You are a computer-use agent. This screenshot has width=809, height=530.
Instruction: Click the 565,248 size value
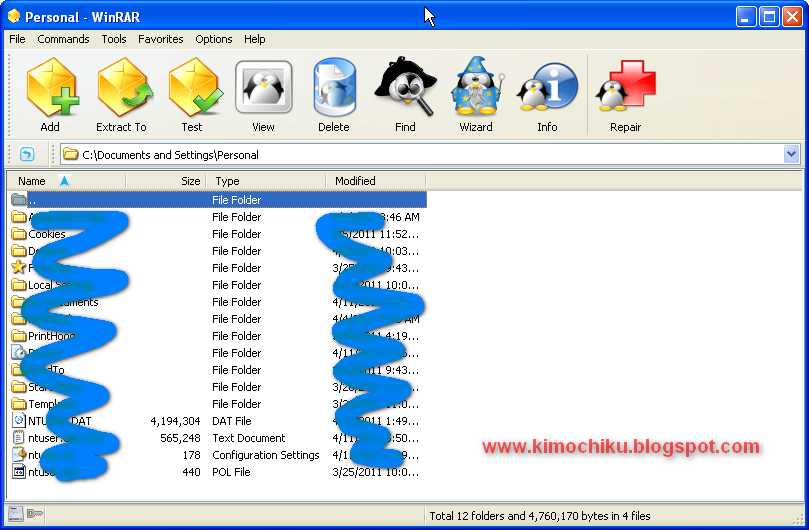[180, 438]
